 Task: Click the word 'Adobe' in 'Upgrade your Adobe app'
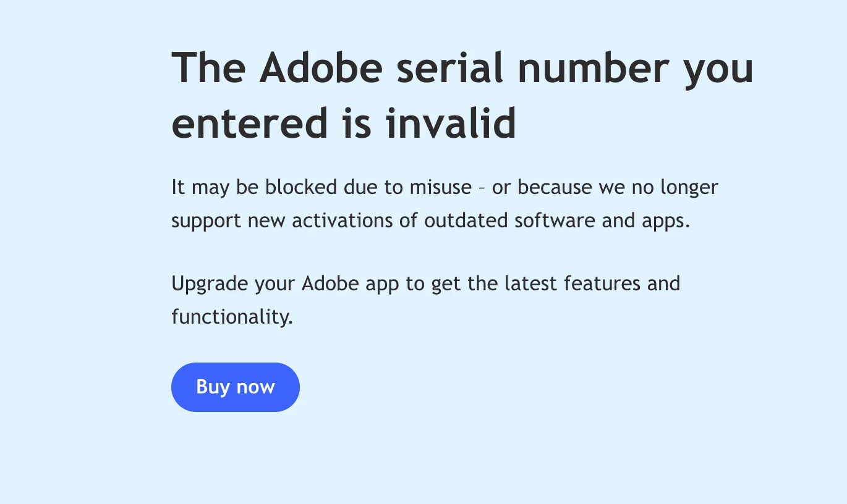pos(330,283)
